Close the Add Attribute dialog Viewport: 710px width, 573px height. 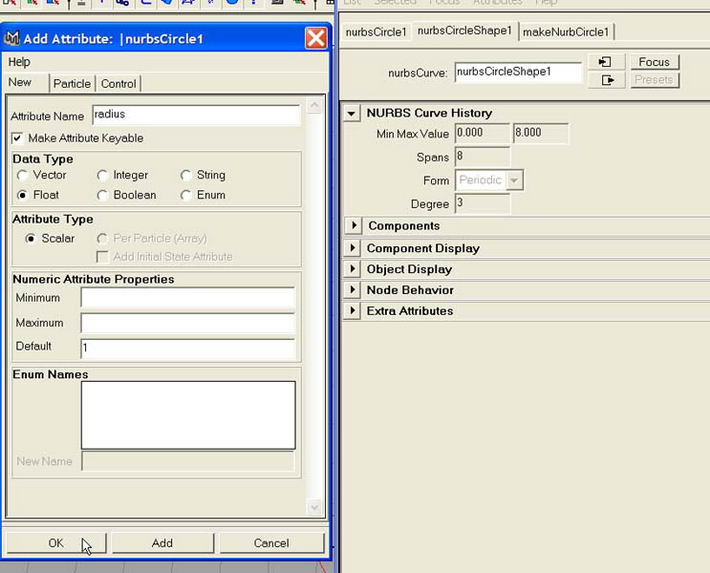316,39
